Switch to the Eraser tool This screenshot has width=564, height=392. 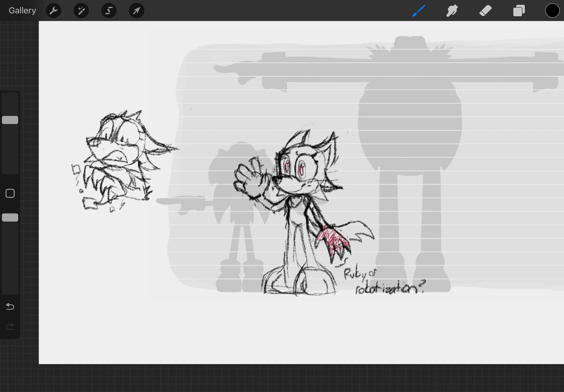pos(486,10)
